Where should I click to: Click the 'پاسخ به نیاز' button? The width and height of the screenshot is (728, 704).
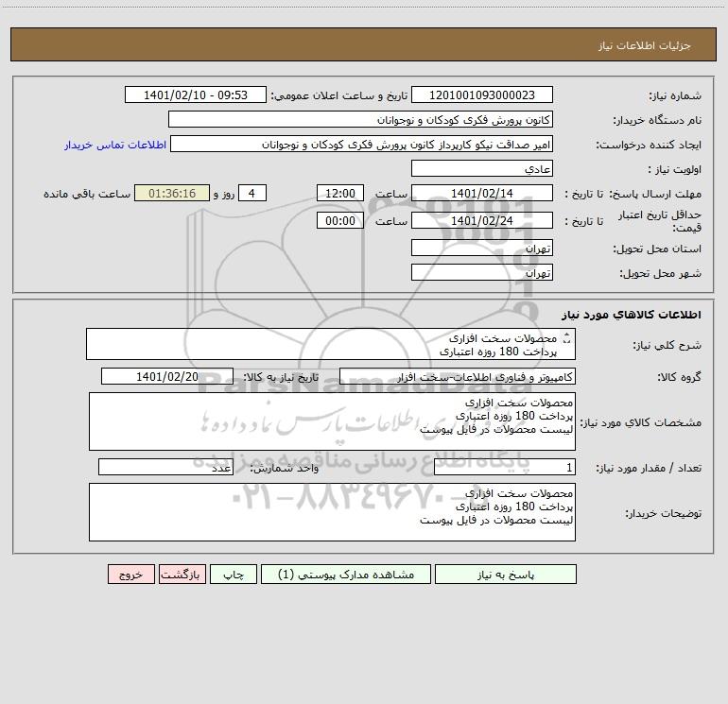506,574
